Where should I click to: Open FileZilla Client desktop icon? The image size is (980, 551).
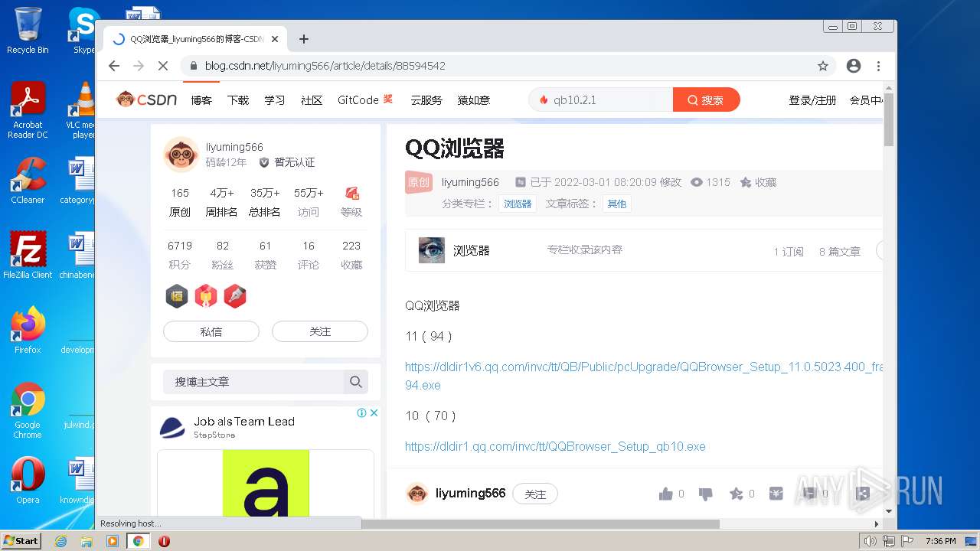(x=28, y=256)
